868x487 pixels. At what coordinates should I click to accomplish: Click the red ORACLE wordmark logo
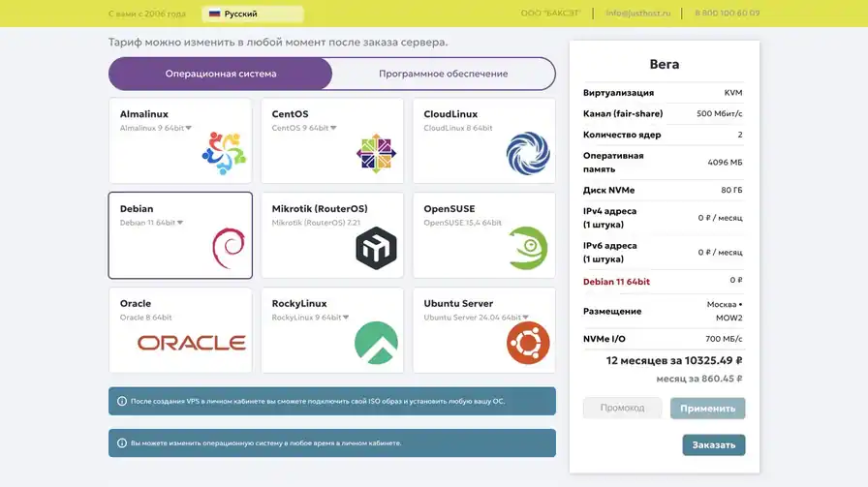pyautogui.click(x=192, y=343)
